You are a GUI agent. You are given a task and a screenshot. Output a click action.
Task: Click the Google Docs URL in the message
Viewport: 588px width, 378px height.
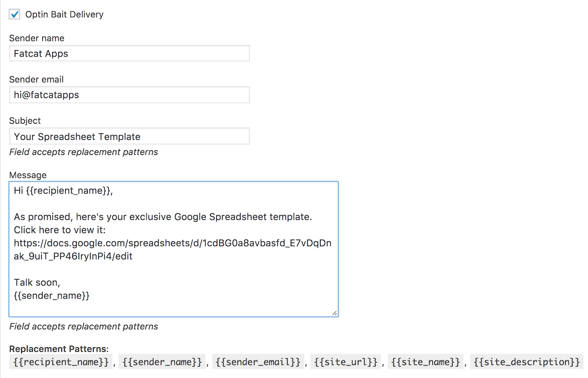coord(172,243)
